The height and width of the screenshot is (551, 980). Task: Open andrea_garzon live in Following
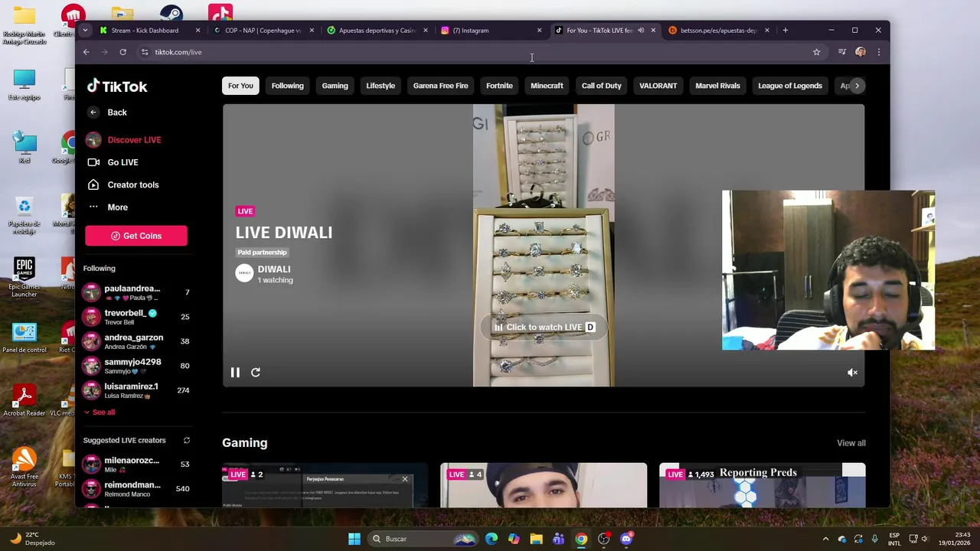136,341
